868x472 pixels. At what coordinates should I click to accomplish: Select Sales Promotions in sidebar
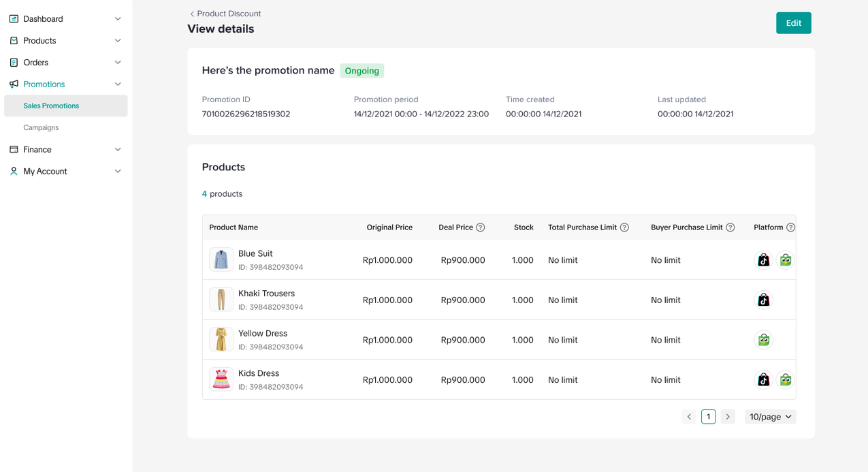[51, 106]
